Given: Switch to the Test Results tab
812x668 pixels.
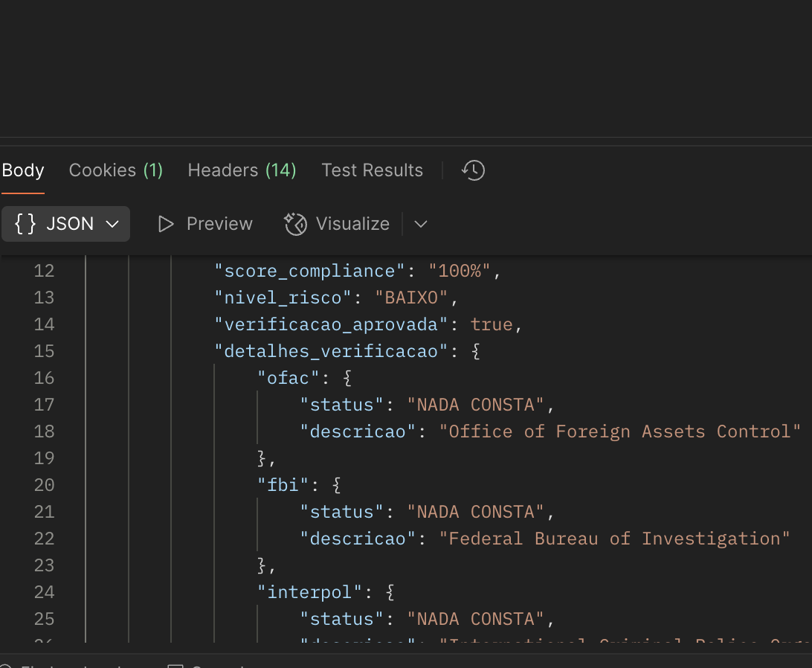Looking at the screenshot, I should (372, 170).
